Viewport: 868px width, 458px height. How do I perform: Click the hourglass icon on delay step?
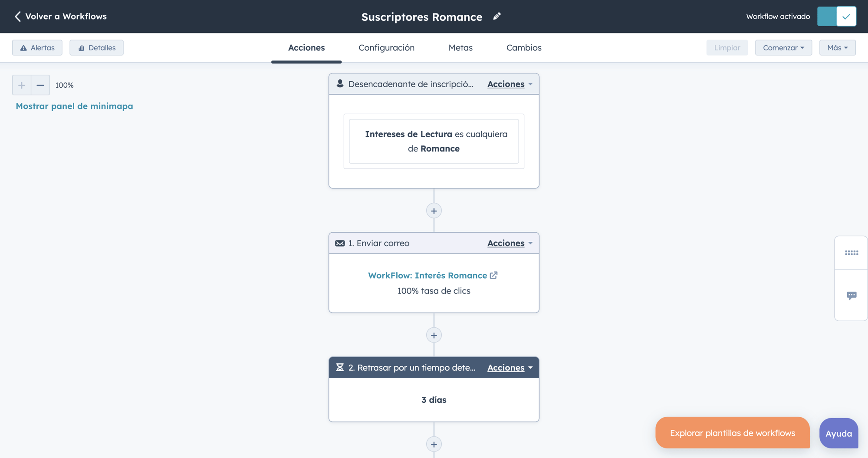click(340, 368)
